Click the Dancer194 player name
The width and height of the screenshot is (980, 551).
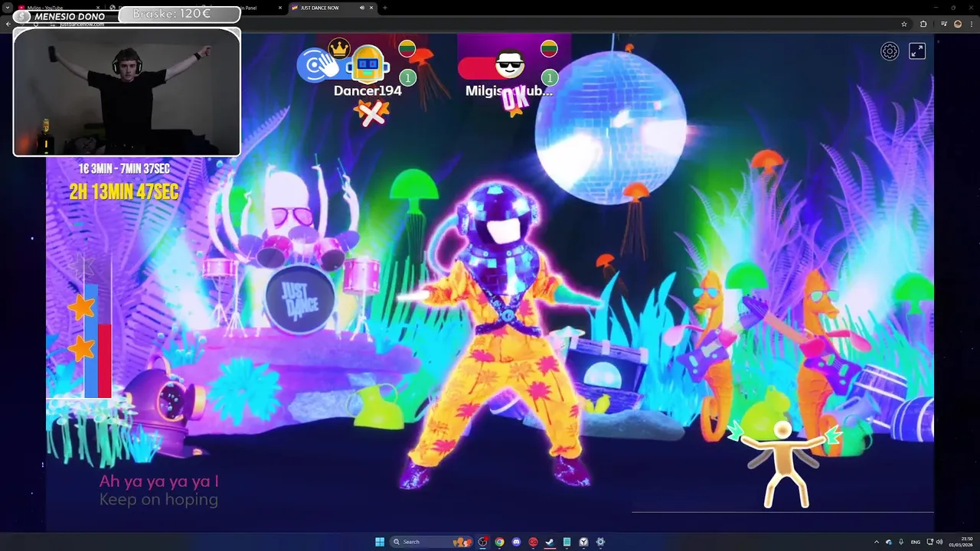pyautogui.click(x=367, y=91)
